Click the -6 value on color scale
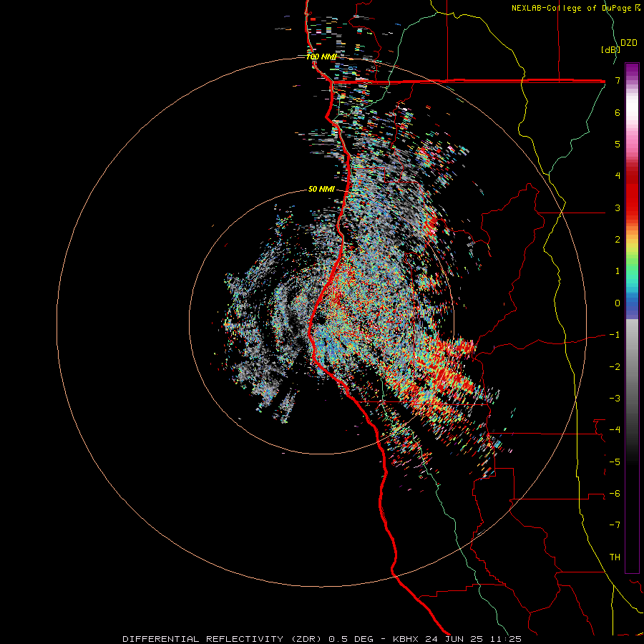 pyautogui.click(x=615, y=494)
